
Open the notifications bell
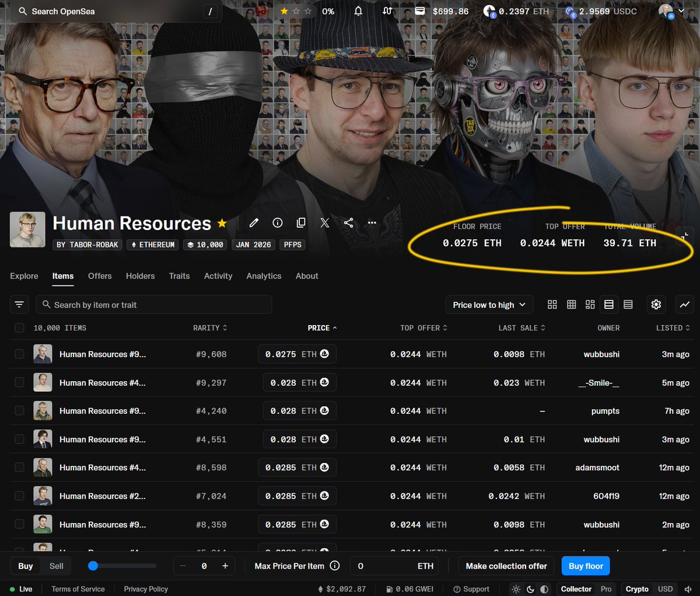(x=358, y=11)
